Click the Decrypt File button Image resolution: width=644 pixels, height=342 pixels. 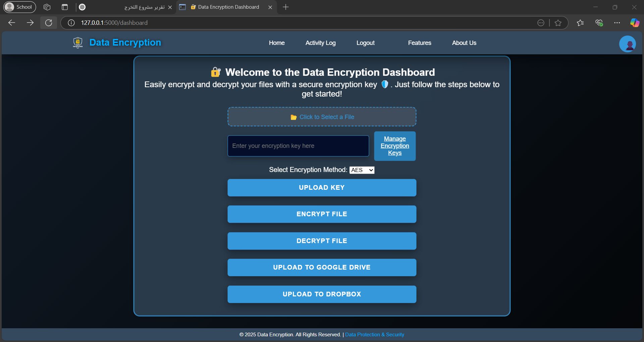[322, 241]
